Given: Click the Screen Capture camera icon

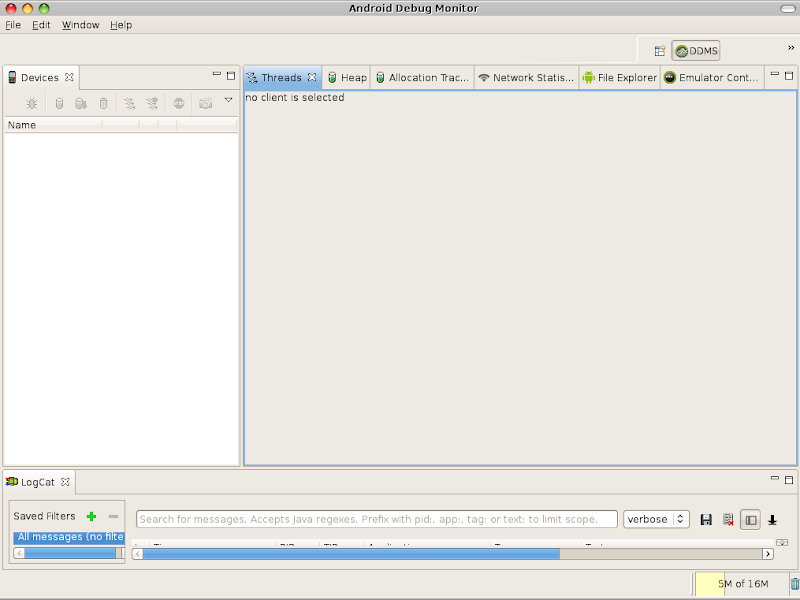Looking at the screenshot, I should click(x=206, y=104).
